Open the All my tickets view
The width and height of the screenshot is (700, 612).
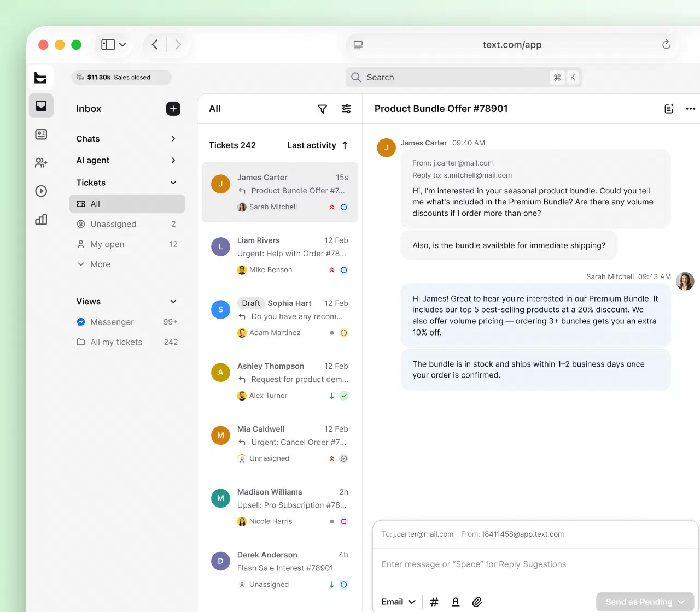127,342
